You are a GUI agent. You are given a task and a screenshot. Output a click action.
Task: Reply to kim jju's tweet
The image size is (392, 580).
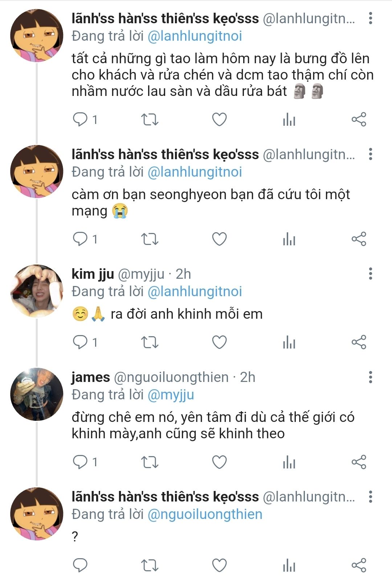[x=80, y=342]
